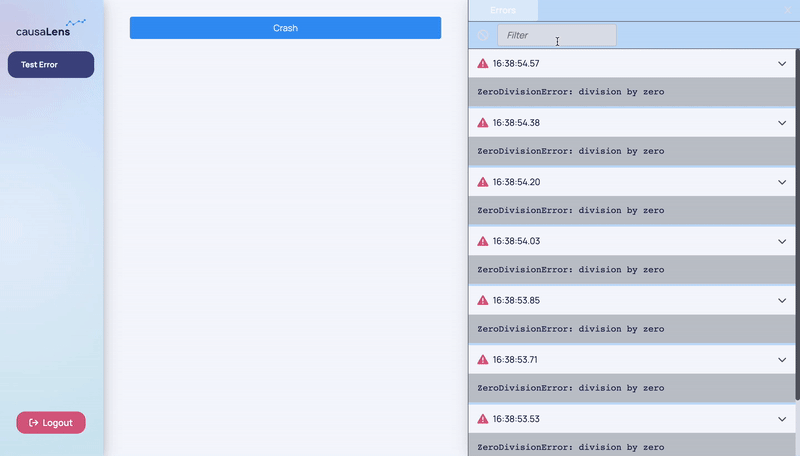This screenshot has height=456, width=800.
Task: Click the ZeroDivisionError message under 16:38:53.85
Action: pos(570,329)
